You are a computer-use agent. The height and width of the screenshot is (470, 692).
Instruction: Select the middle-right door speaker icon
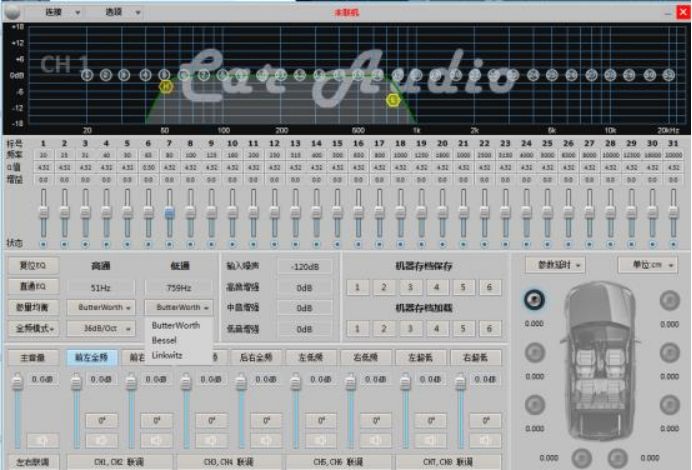click(x=669, y=353)
